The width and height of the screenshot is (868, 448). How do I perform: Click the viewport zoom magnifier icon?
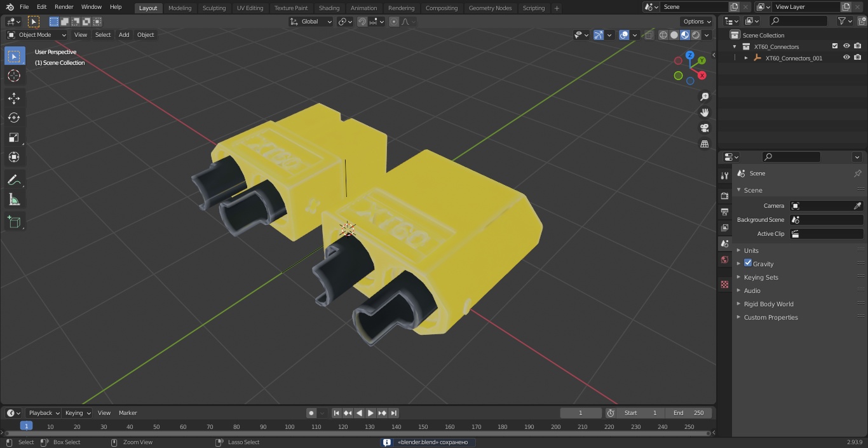pyautogui.click(x=704, y=97)
